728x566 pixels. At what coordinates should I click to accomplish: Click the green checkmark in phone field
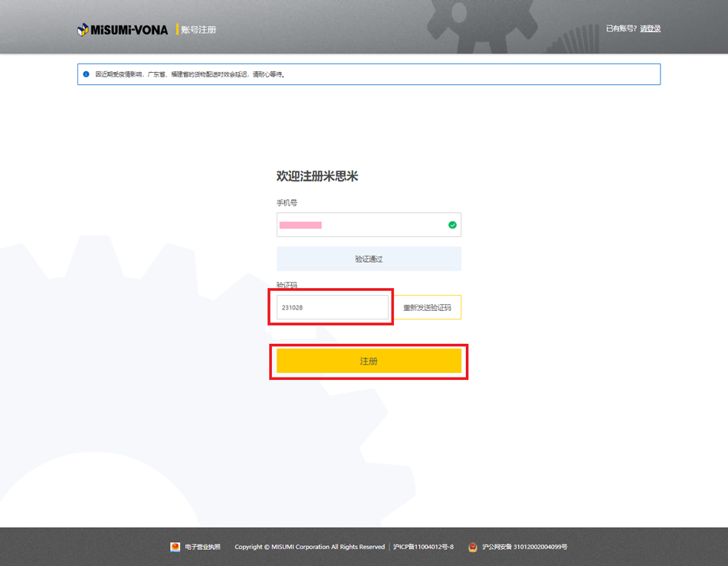[x=452, y=225]
